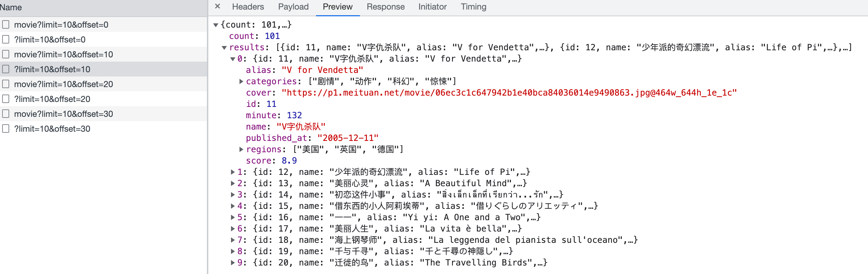
Task: Click the count value 101
Action: click(272, 36)
